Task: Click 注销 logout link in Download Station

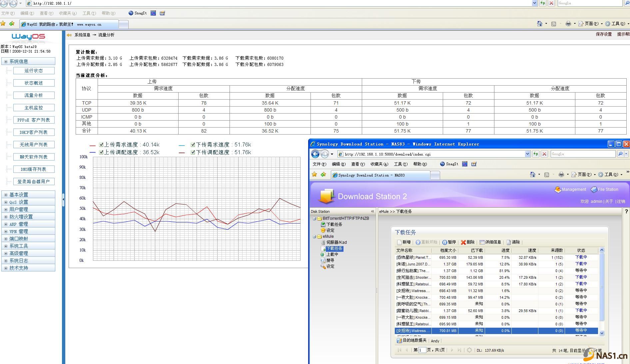Action: point(621,201)
